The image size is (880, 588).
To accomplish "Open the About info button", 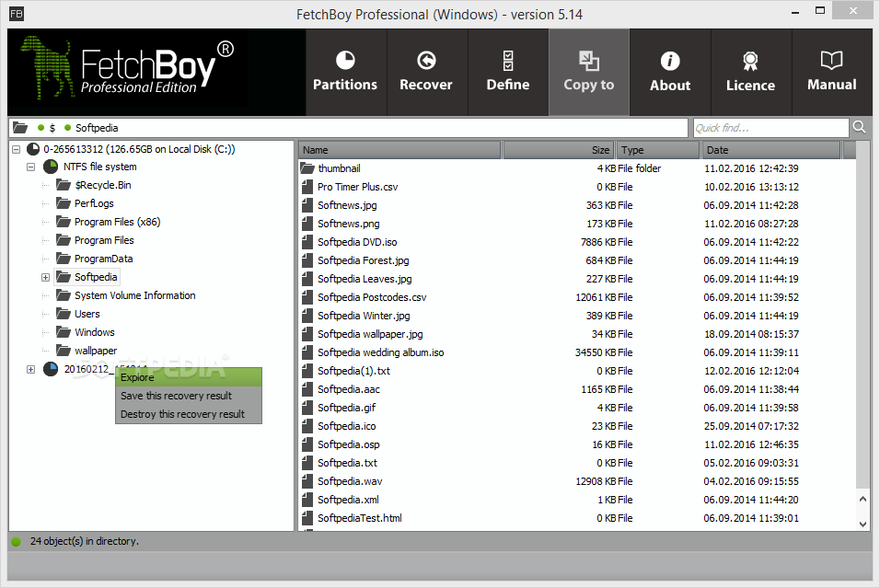I will click(670, 73).
